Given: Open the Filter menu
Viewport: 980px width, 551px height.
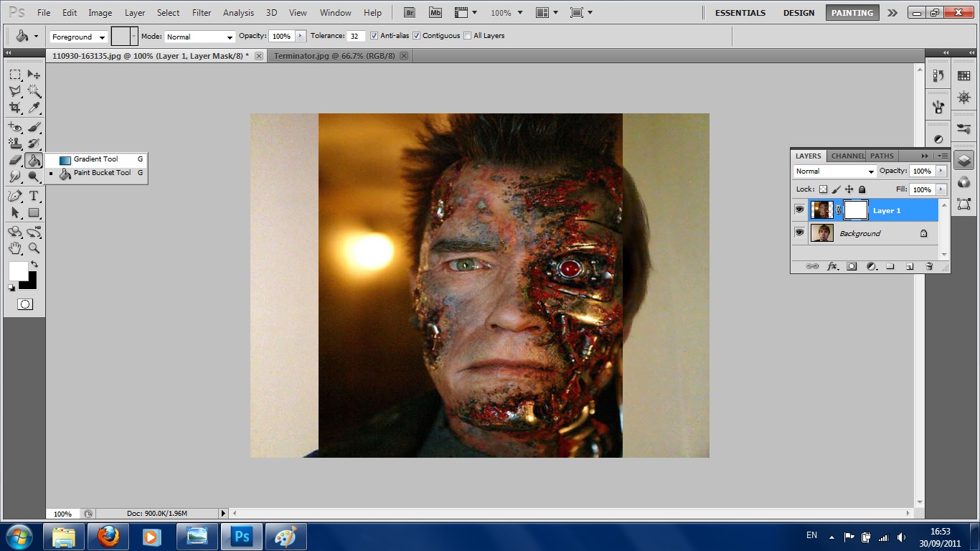Looking at the screenshot, I should (202, 13).
